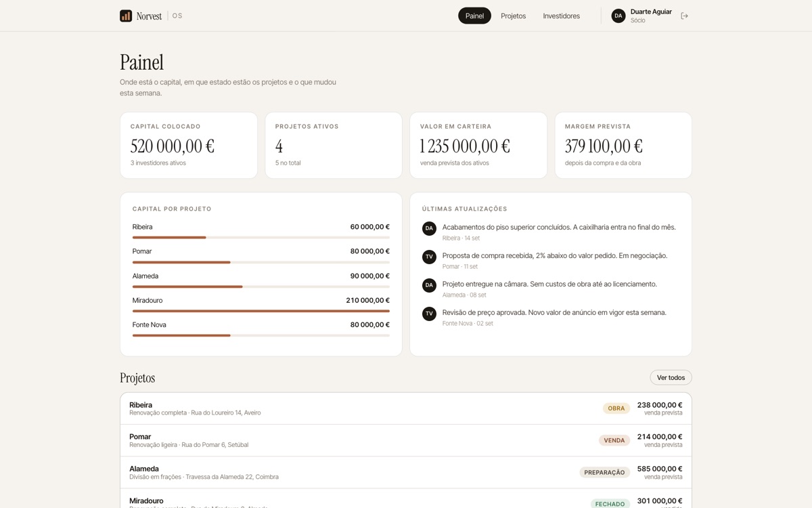Click the OBRA status badge

(x=616, y=408)
